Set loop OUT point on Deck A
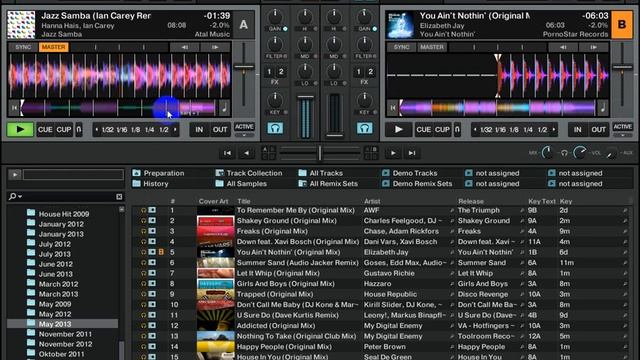This screenshot has height=360, width=640. point(220,130)
